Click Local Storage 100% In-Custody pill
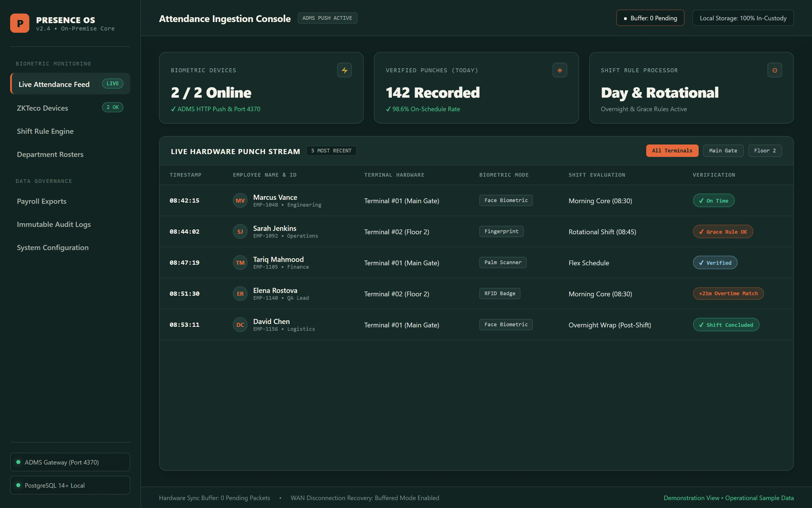Viewport: 812px width, 508px height. (743, 18)
